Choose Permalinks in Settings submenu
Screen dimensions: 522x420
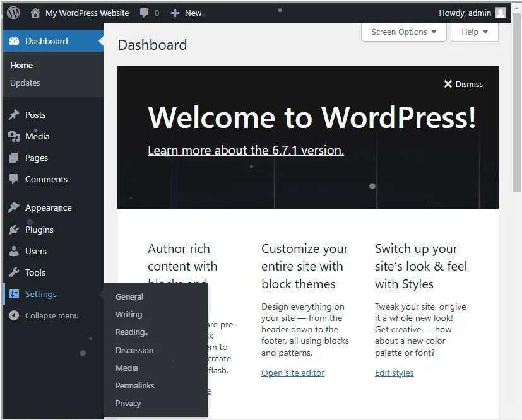click(x=135, y=385)
